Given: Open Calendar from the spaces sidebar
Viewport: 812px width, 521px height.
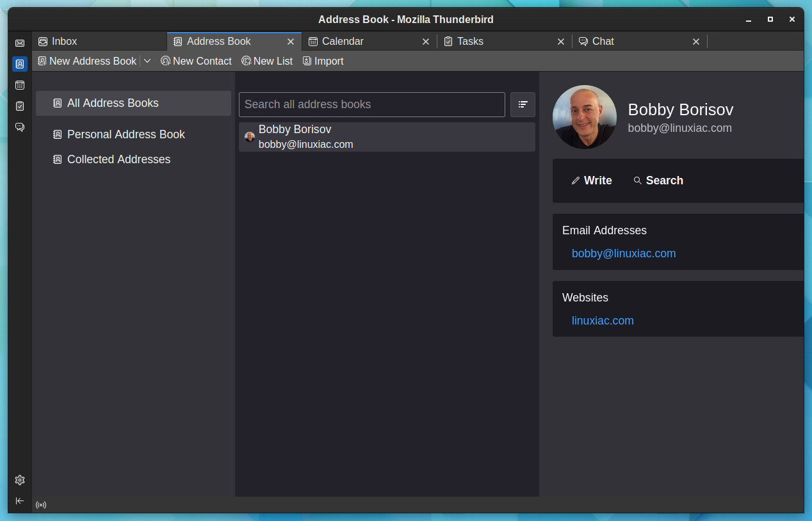Looking at the screenshot, I should coord(20,85).
